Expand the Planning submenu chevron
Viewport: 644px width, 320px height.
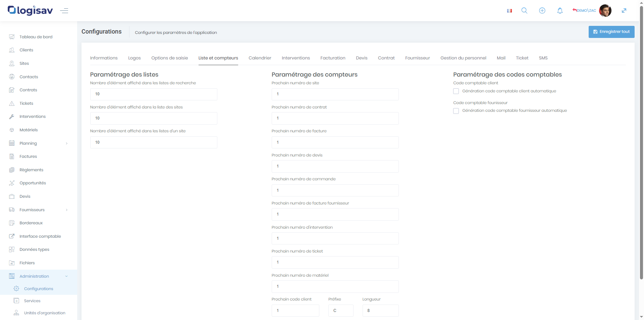coord(67,143)
